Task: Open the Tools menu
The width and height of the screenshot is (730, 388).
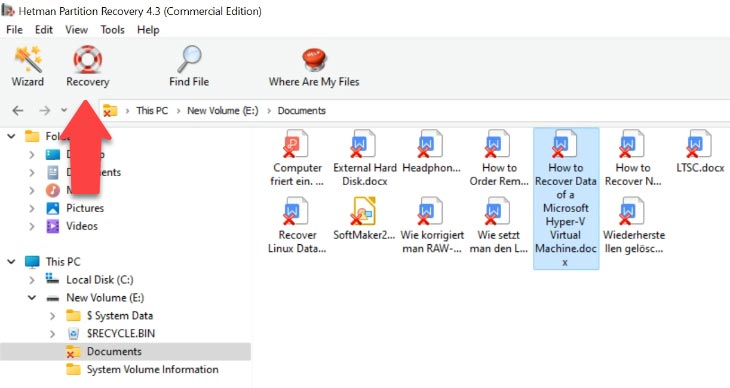Action: click(112, 30)
